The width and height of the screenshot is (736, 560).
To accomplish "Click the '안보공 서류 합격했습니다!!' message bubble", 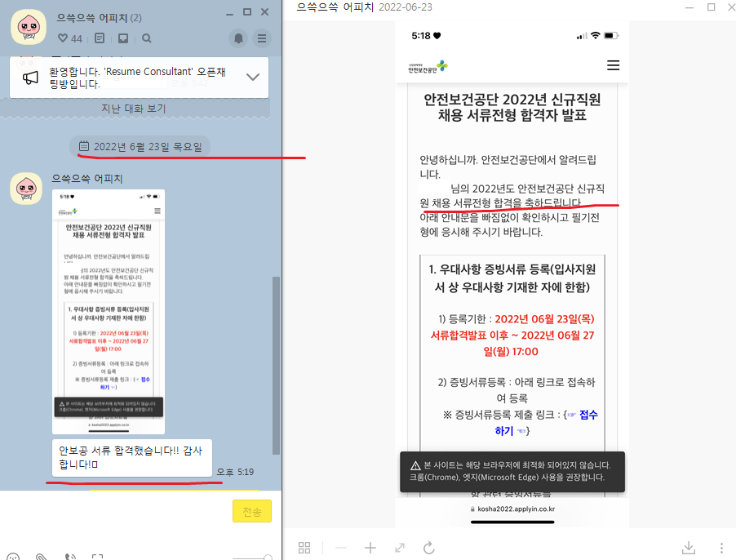I will (x=132, y=458).
